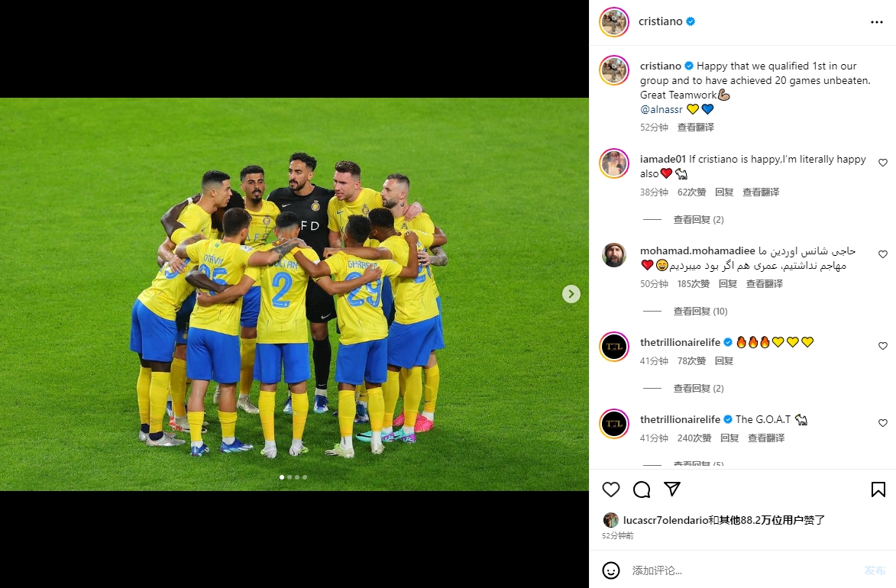The image size is (896, 588).
Task: Open the three-dot more options menu
Action: pos(877,21)
